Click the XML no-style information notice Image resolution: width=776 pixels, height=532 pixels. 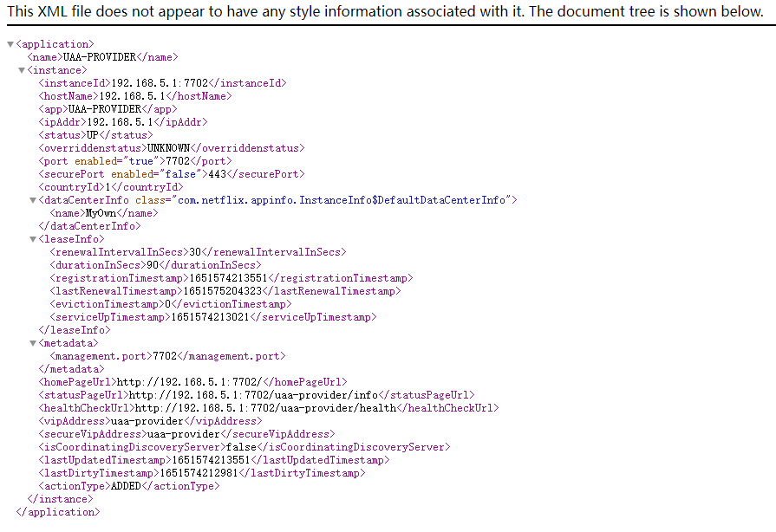click(386, 11)
